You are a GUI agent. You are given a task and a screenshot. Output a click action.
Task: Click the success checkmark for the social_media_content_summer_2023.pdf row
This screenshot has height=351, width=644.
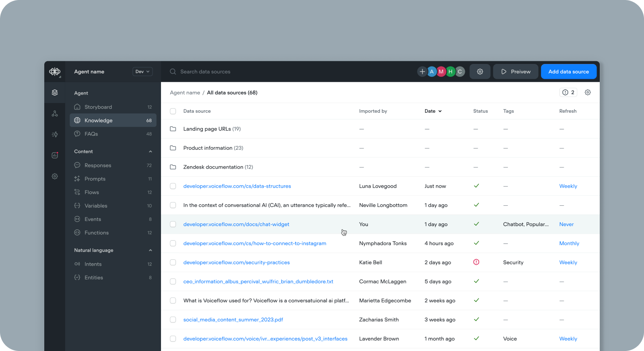[477, 319]
